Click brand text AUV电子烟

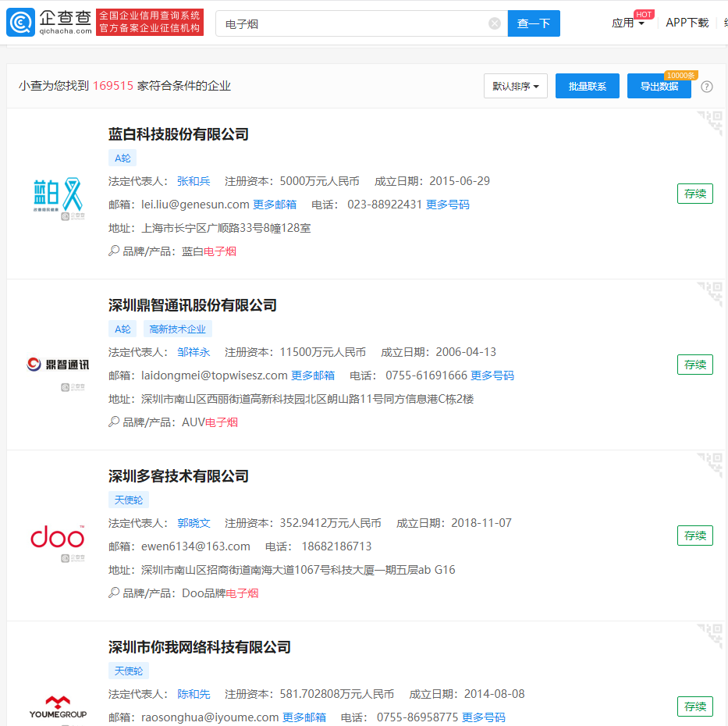(210, 422)
